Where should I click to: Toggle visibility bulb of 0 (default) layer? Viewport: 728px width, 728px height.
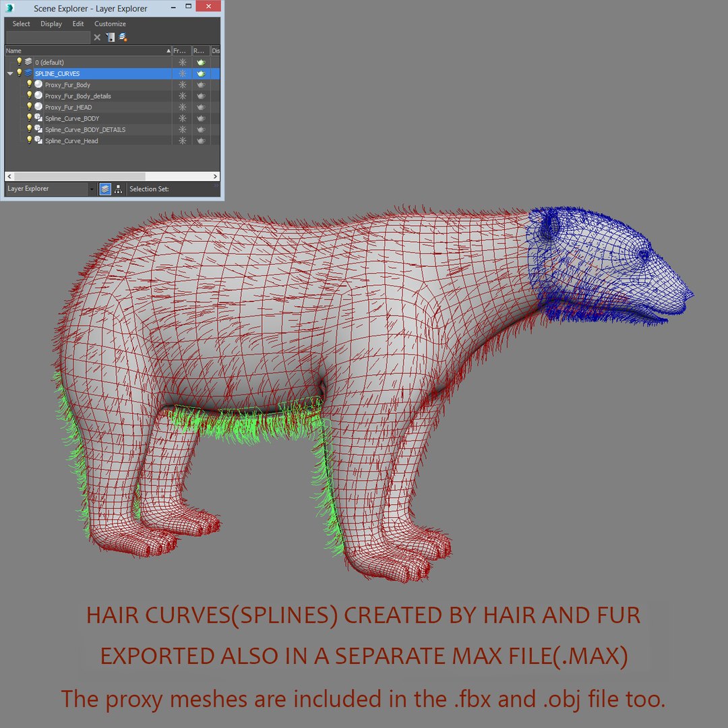(x=20, y=61)
